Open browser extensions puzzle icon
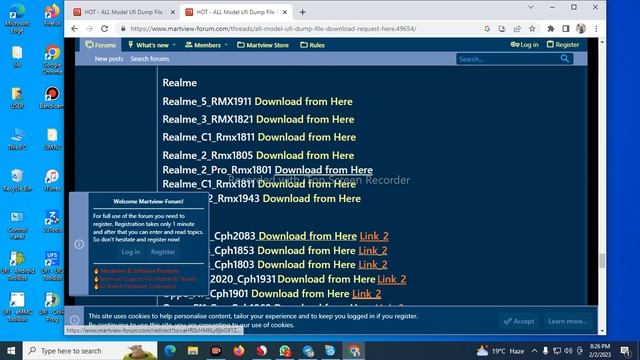Viewport: 640px width, 360px height. click(551, 29)
